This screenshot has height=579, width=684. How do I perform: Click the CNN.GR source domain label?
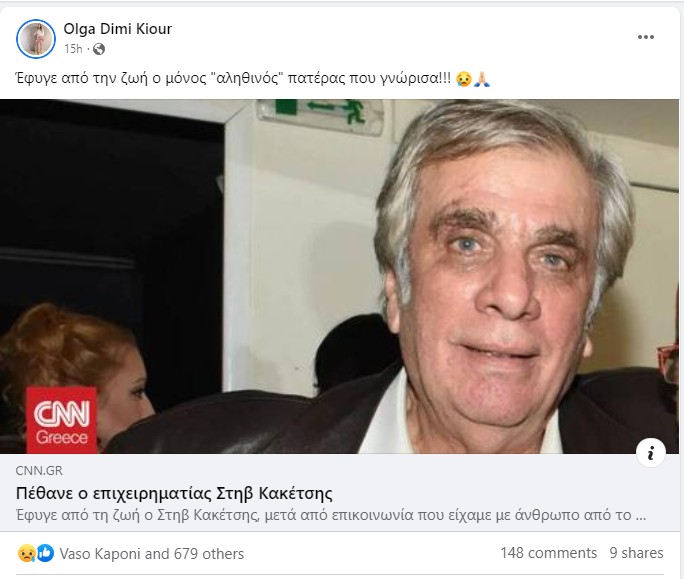[39, 470]
